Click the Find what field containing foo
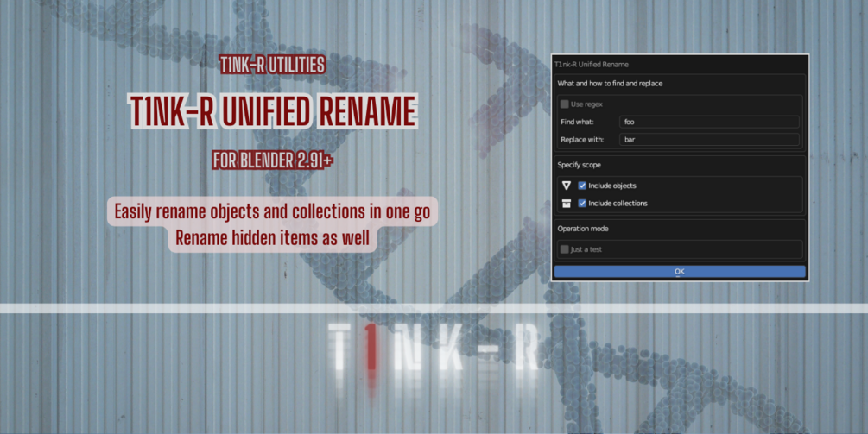This screenshot has width=868, height=434. 709,122
